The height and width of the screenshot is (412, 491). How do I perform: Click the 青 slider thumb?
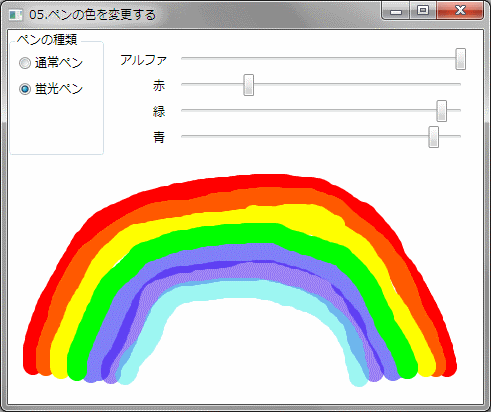tap(433, 137)
